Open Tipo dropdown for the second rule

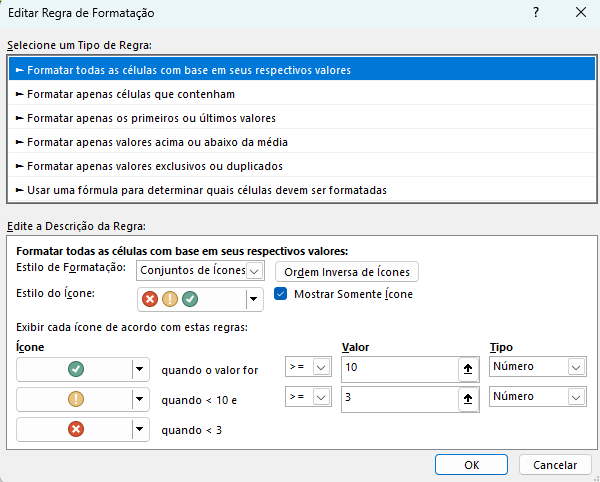pyautogui.click(x=575, y=397)
